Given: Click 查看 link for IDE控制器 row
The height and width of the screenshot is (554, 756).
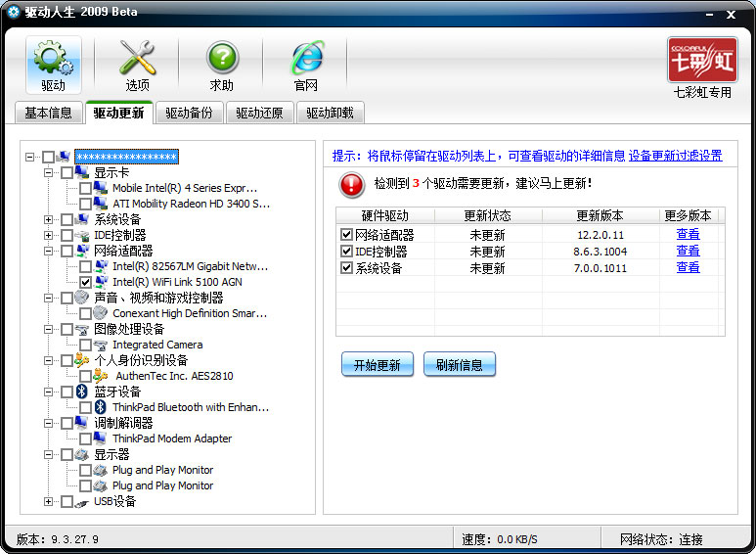Looking at the screenshot, I should [x=688, y=251].
